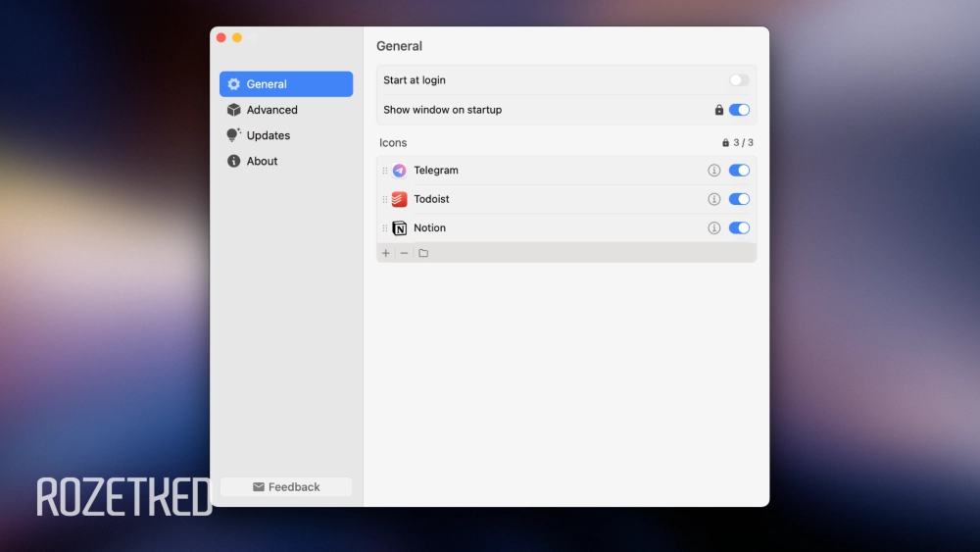Click the Telegram app icon
This screenshot has height=552, width=980.
coord(399,171)
